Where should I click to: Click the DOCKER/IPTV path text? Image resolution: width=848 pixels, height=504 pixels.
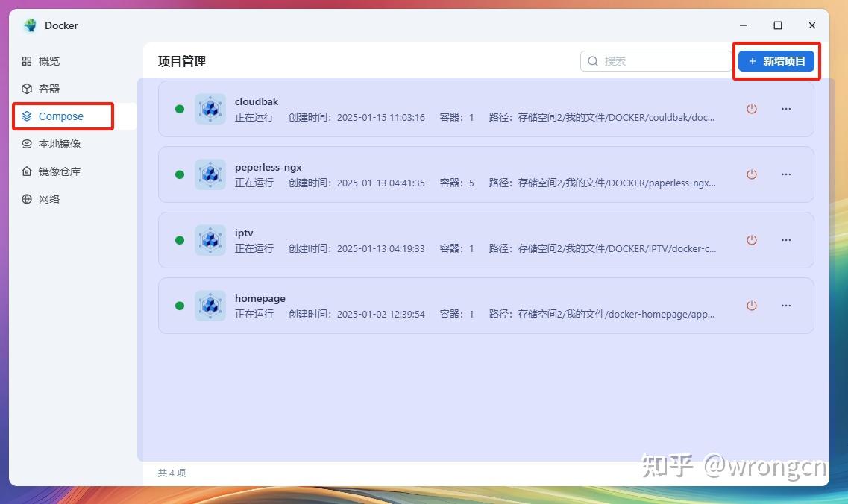coord(617,249)
